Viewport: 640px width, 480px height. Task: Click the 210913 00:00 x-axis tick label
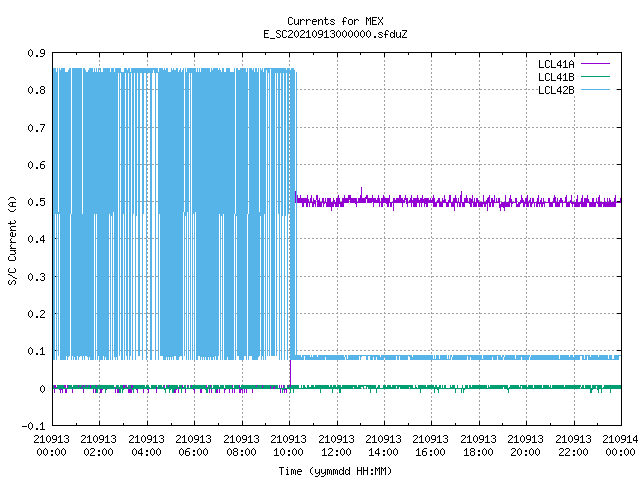(x=51, y=446)
